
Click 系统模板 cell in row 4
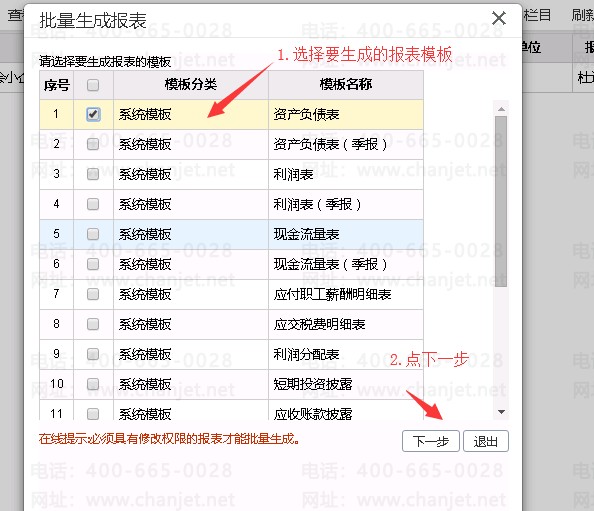tap(191, 204)
